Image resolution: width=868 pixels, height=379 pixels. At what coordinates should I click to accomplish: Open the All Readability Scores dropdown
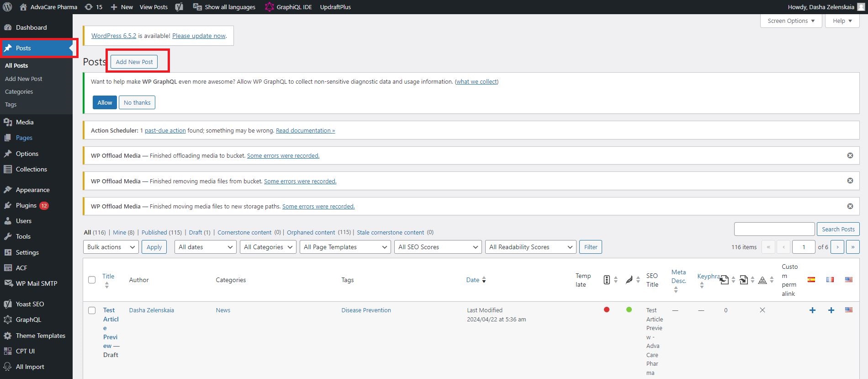tap(530, 247)
